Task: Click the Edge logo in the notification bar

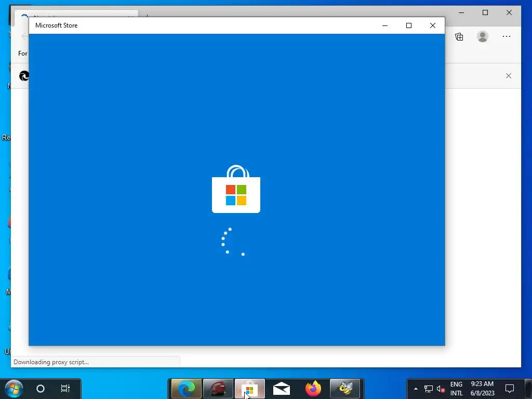Action: coord(24,76)
